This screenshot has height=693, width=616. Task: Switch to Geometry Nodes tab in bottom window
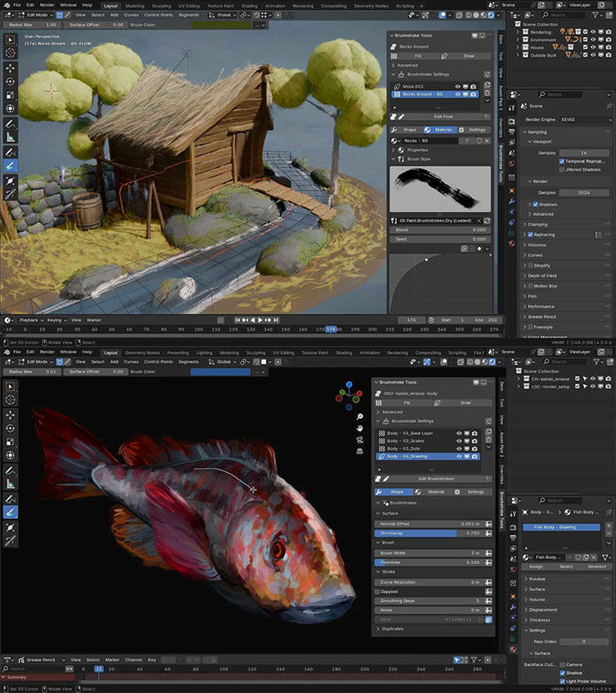click(x=142, y=353)
